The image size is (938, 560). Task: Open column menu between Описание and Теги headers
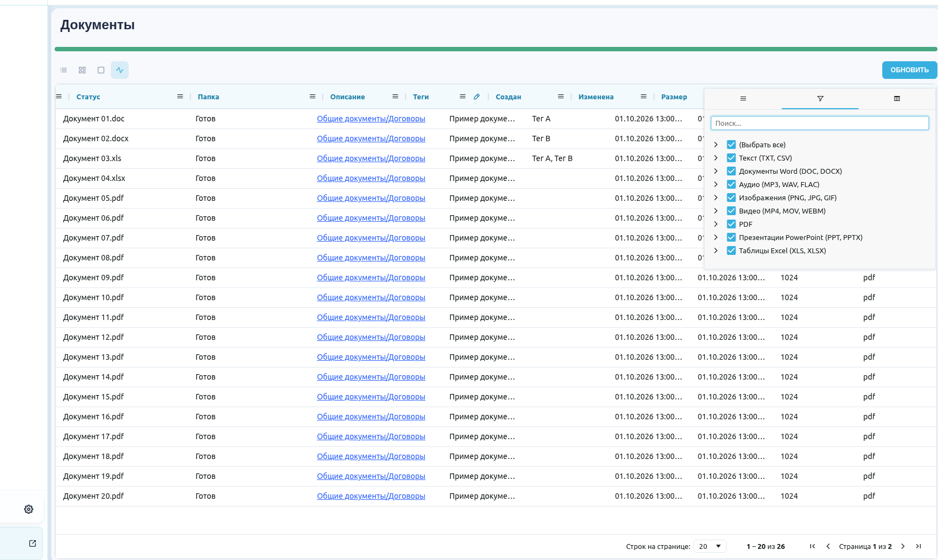395,97
